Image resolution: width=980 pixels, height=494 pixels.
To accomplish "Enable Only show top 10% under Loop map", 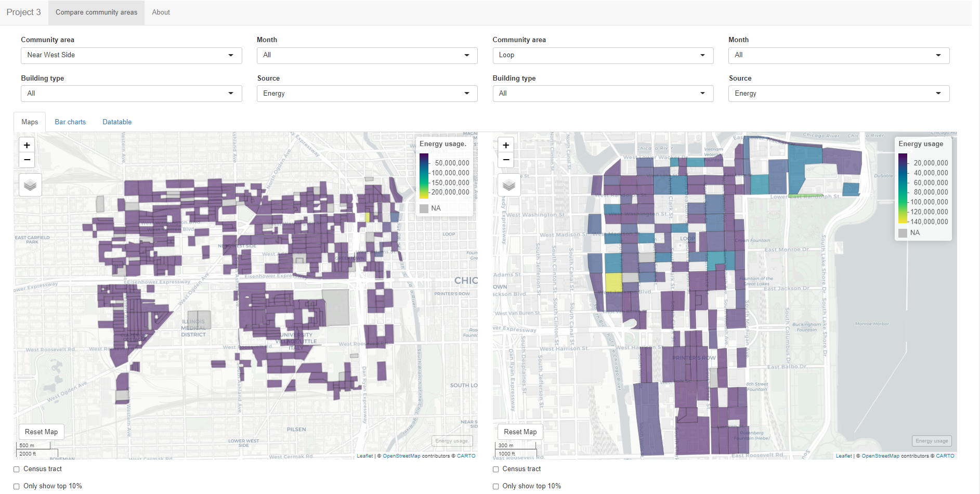I will (496, 486).
